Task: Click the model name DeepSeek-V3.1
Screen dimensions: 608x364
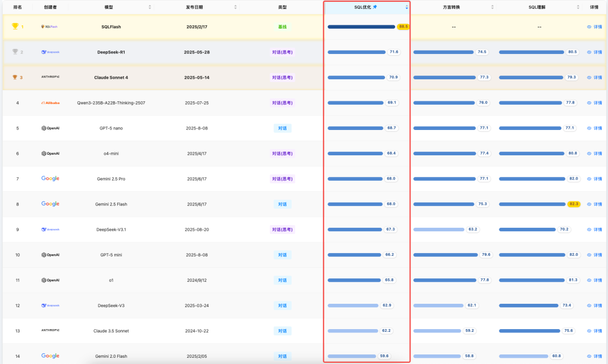Action: coord(111,230)
